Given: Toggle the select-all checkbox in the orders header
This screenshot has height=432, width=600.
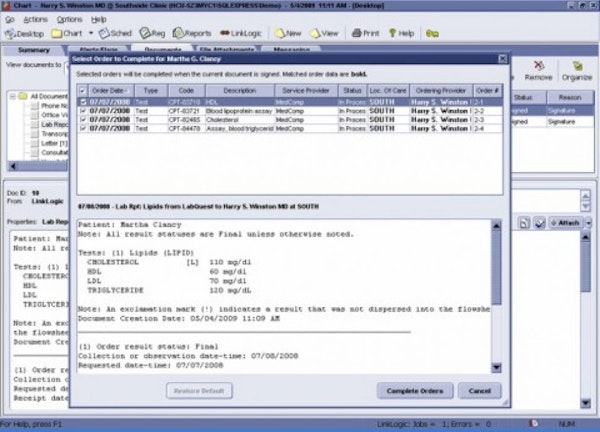Looking at the screenshot, I should tap(83, 91).
